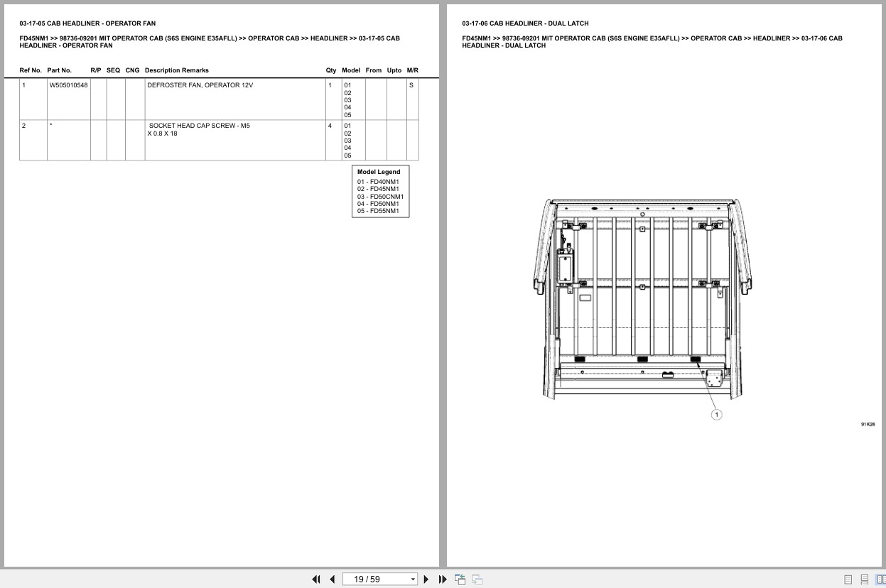Click the R/P column header

point(96,70)
